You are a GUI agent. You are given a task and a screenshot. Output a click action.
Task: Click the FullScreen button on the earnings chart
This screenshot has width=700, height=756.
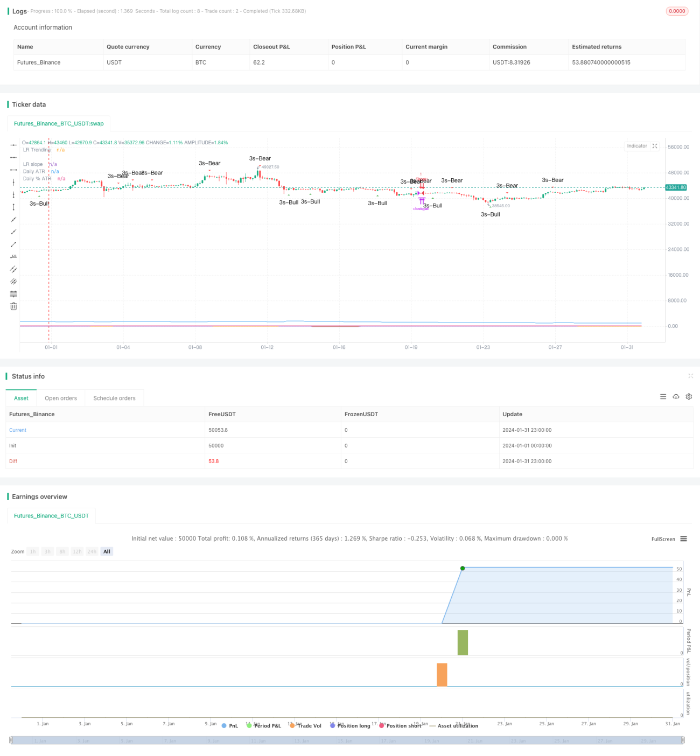click(663, 539)
